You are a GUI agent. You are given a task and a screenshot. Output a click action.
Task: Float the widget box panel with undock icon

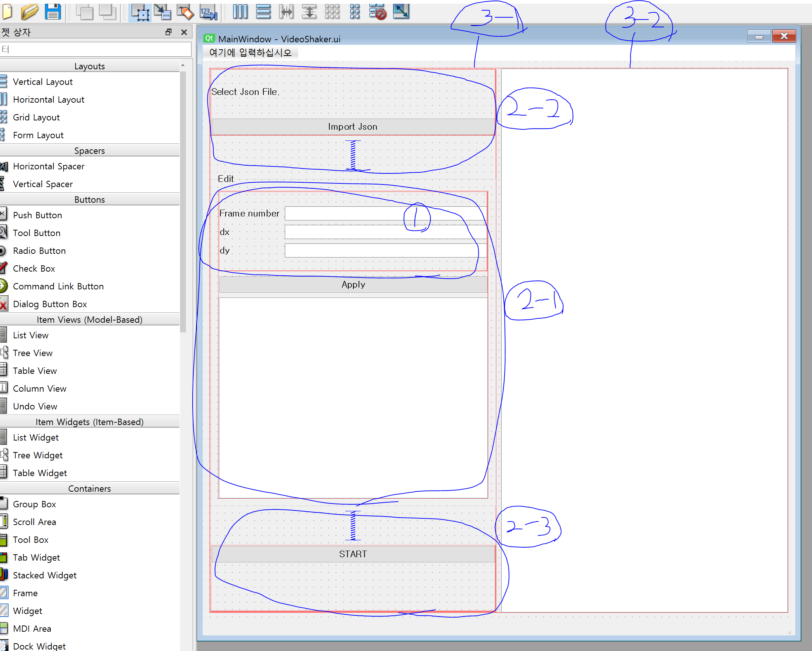click(x=168, y=32)
